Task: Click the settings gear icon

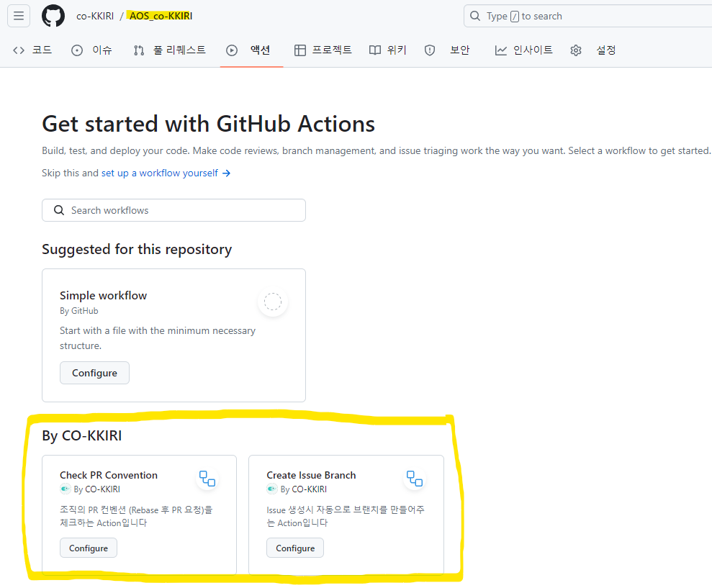Action: click(576, 50)
